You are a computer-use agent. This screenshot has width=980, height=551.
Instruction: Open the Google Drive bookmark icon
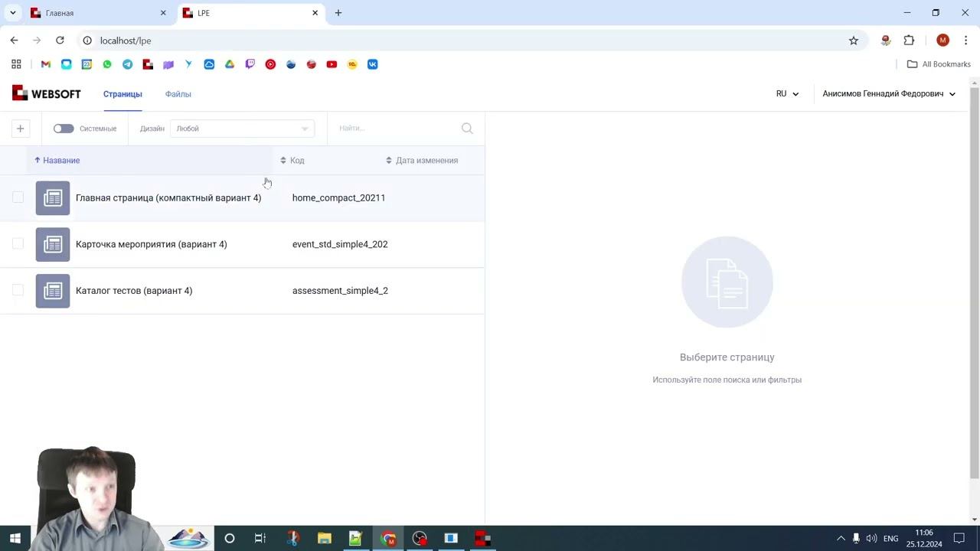coord(230,64)
